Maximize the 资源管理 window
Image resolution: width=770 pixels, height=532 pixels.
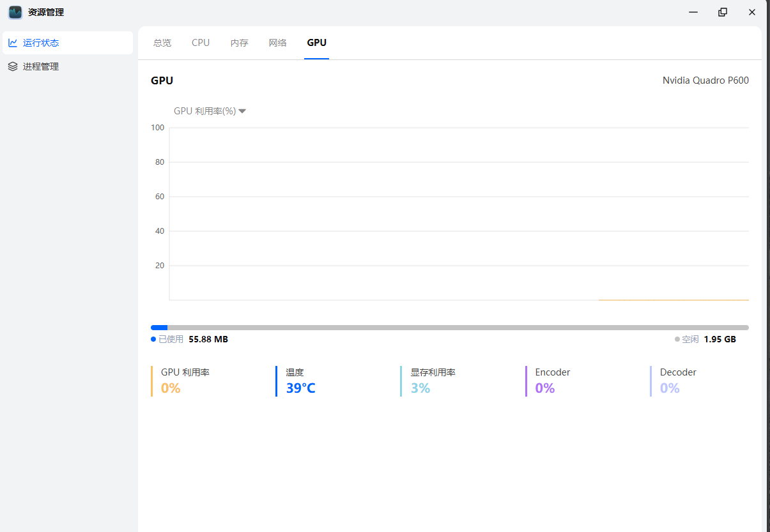click(723, 12)
